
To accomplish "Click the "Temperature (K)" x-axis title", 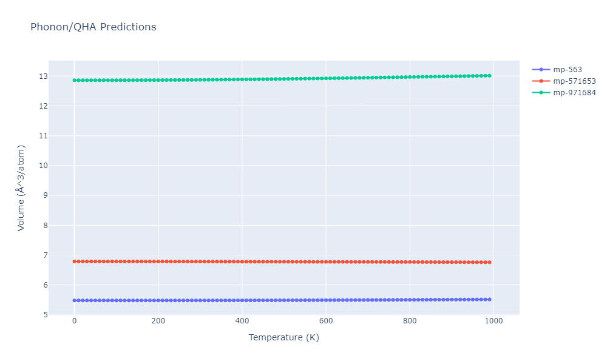I will point(283,337).
